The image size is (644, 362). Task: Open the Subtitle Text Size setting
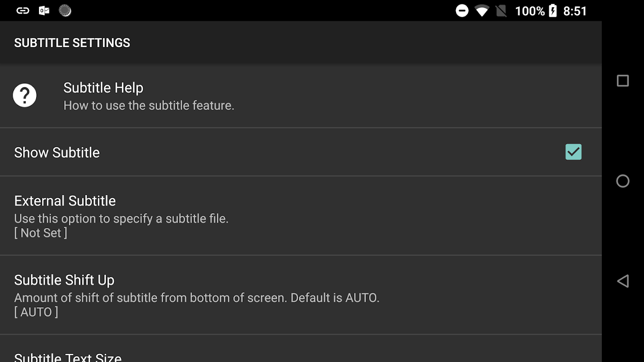coord(68,357)
